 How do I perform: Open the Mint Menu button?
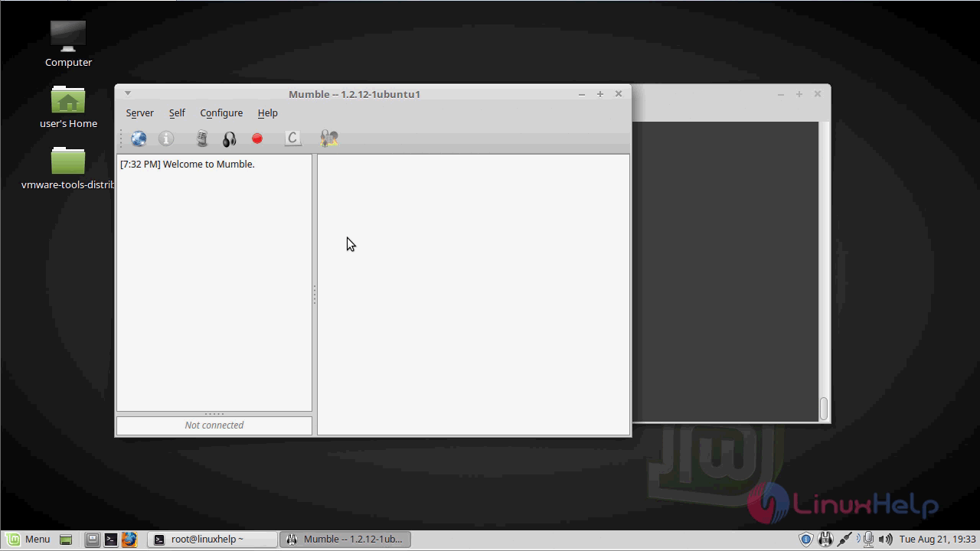pos(28,540)
